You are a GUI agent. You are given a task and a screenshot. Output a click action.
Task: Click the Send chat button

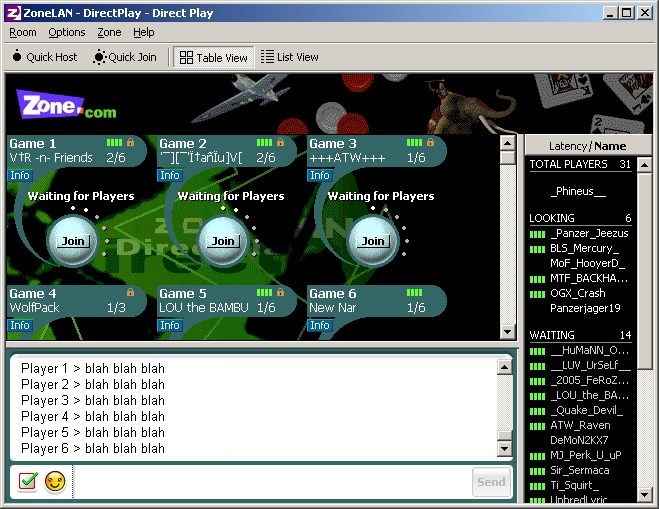[x=491, y=482]
